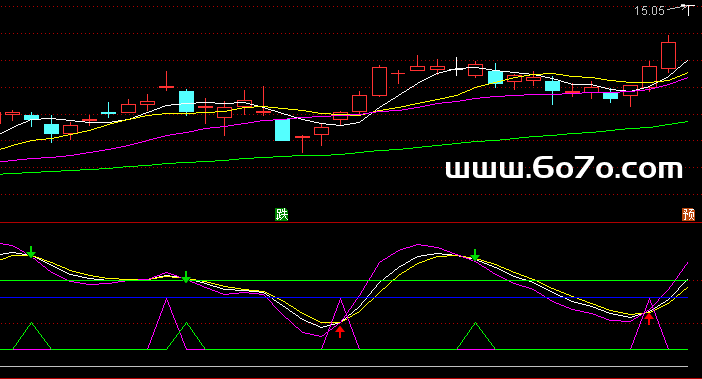
Task: Click the green 跌 marker icon
Action: (282, 215)
